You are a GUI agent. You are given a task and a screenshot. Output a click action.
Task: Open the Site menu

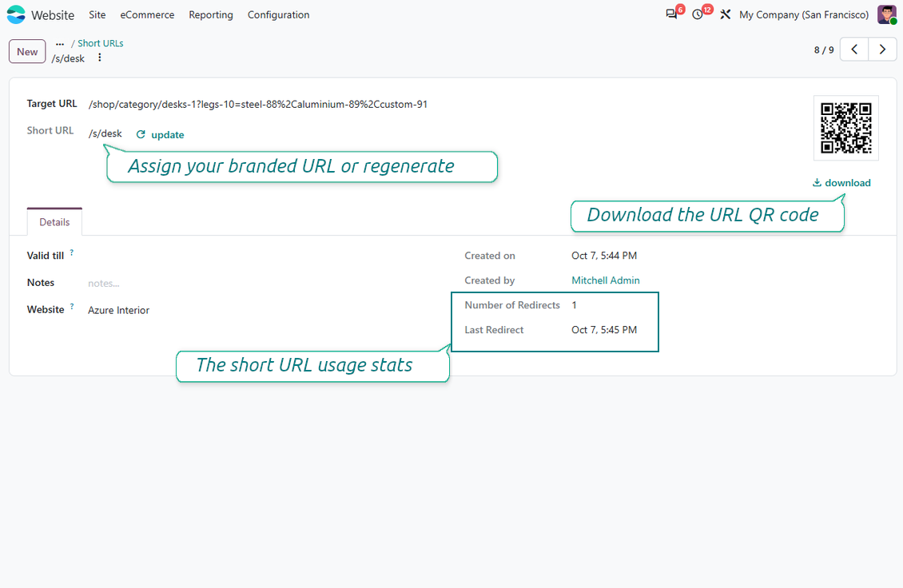pyautogui.click(x=97, y=15)
